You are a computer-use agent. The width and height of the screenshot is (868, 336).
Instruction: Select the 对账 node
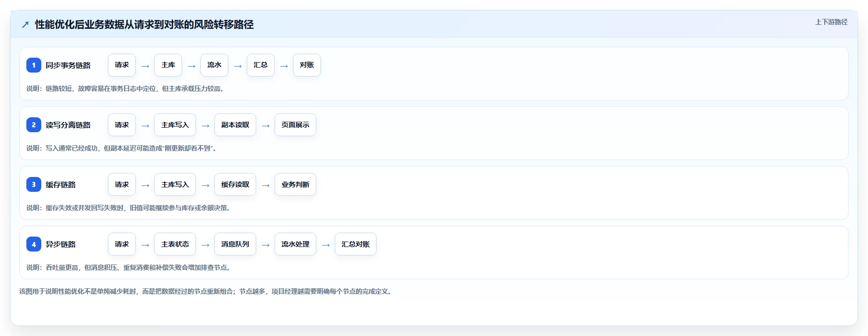click(x=307, y=65)
